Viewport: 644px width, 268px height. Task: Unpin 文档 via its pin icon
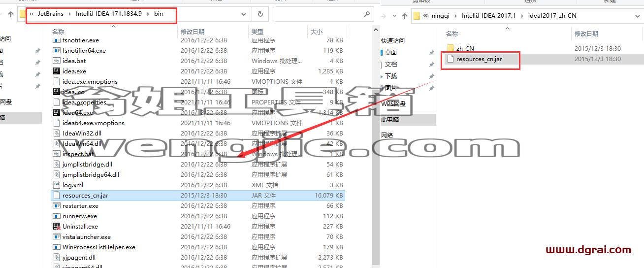[432, 65]
